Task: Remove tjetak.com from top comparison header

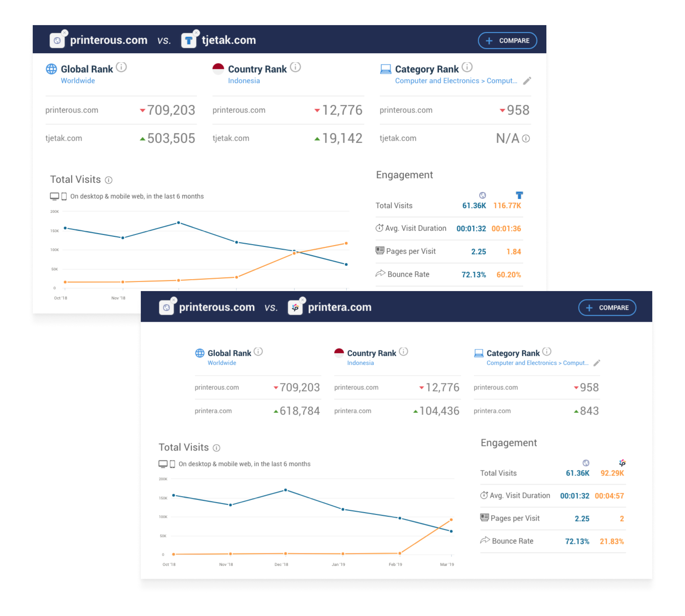Action: [196, 33]
